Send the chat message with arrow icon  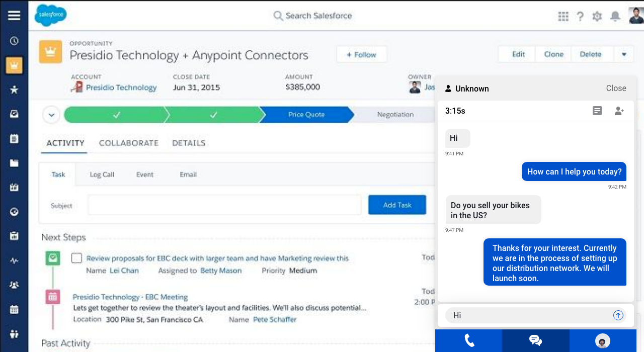tap(618, 315)
